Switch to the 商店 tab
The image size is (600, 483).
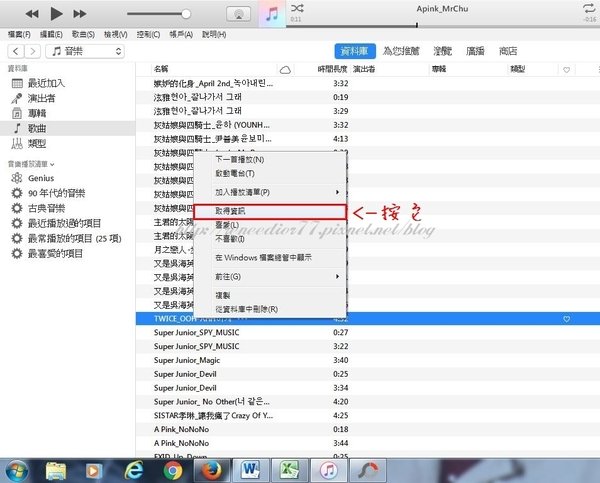[508, 51]
